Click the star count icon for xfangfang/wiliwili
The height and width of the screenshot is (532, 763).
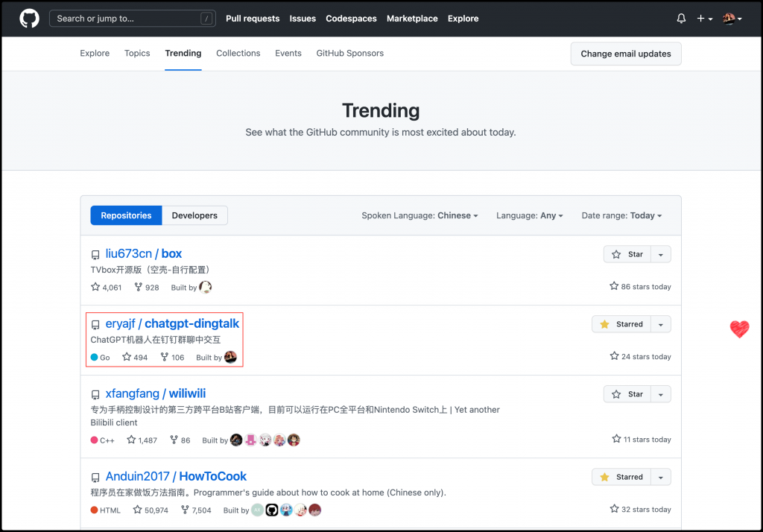(131, 440)
